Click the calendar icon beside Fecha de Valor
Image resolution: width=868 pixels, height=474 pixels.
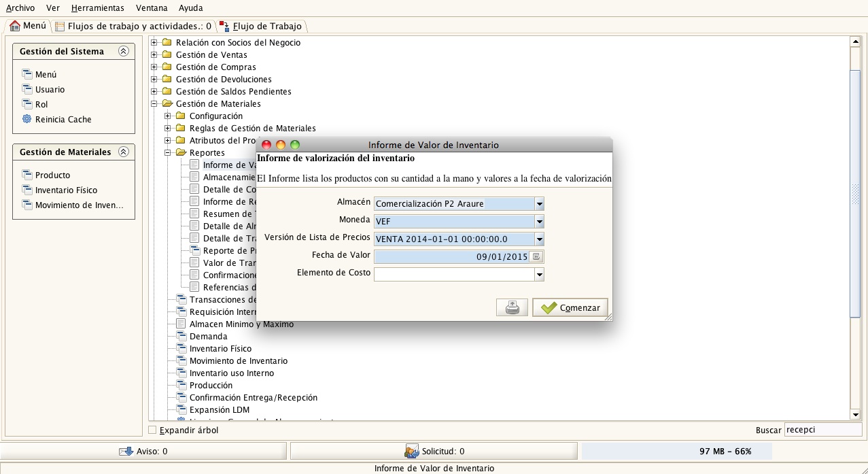[x=536, y=257]
